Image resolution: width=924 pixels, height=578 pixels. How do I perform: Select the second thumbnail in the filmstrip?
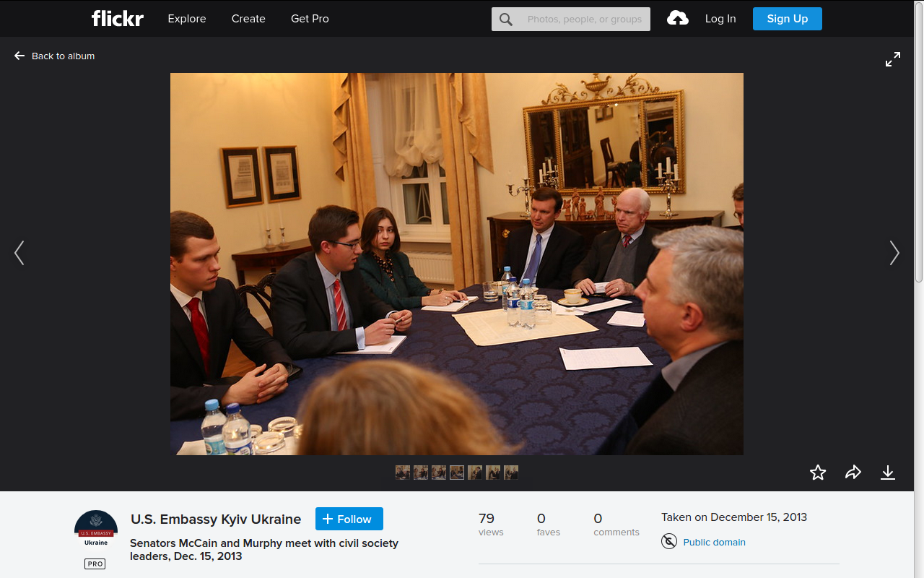421,473
